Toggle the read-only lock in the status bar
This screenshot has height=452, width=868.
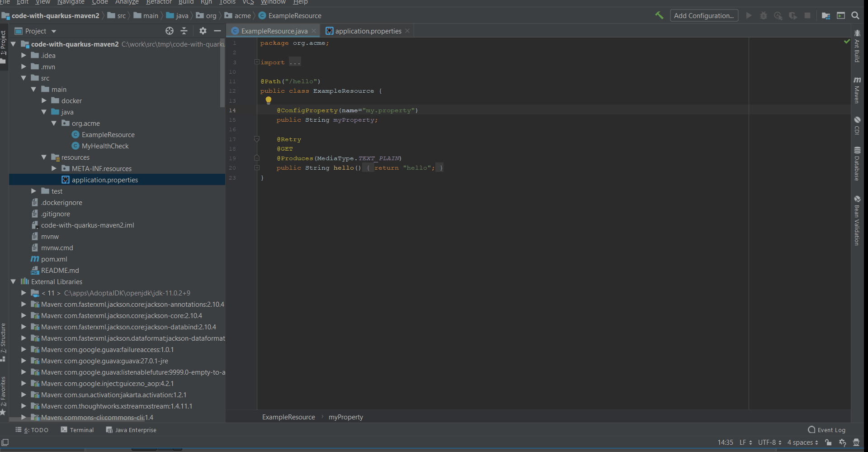pyautogui.click(x=827, y=442)
